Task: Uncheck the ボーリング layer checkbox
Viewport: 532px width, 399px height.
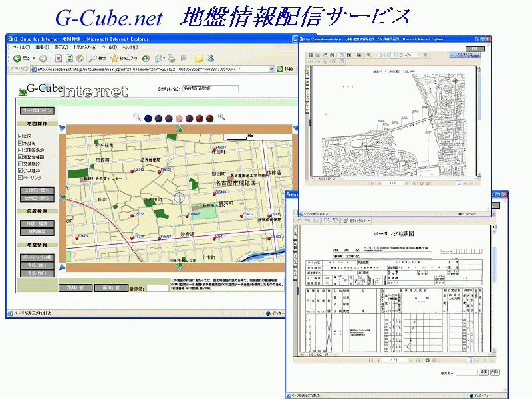Action: [20, 177]
